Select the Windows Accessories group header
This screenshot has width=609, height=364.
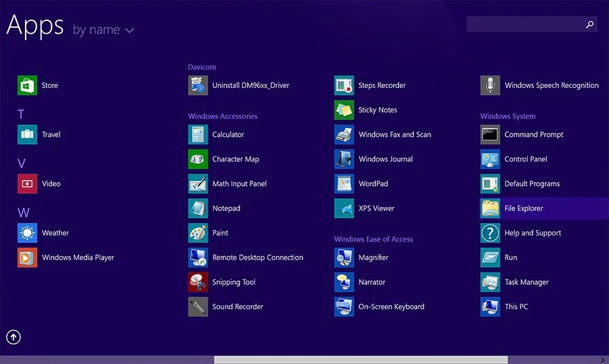(x=223, y=116)
